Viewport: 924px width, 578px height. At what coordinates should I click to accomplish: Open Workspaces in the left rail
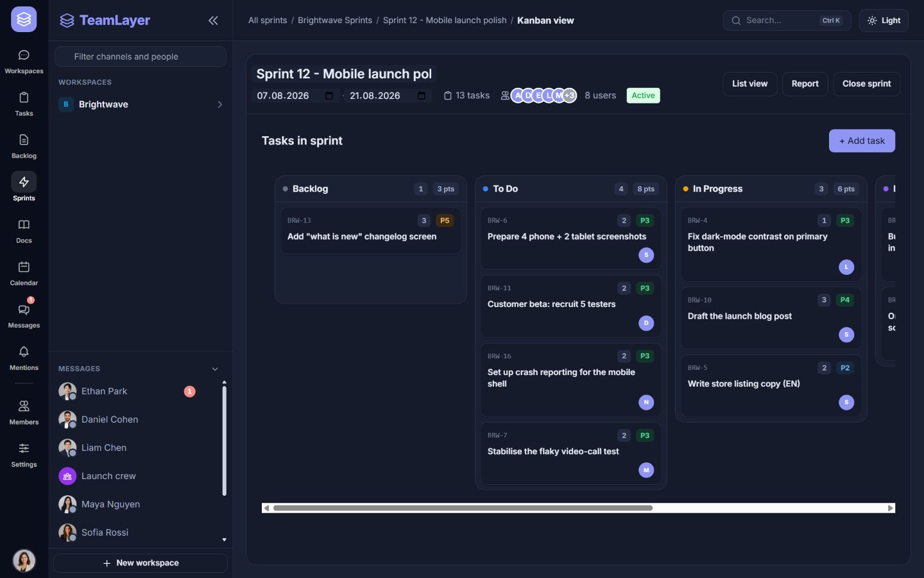coord(24,62)
